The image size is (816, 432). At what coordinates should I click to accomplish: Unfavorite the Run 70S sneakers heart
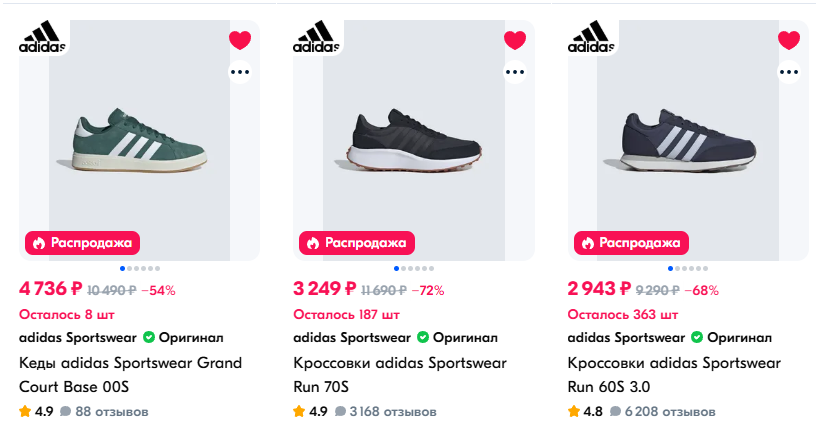[x=514, y=41]
